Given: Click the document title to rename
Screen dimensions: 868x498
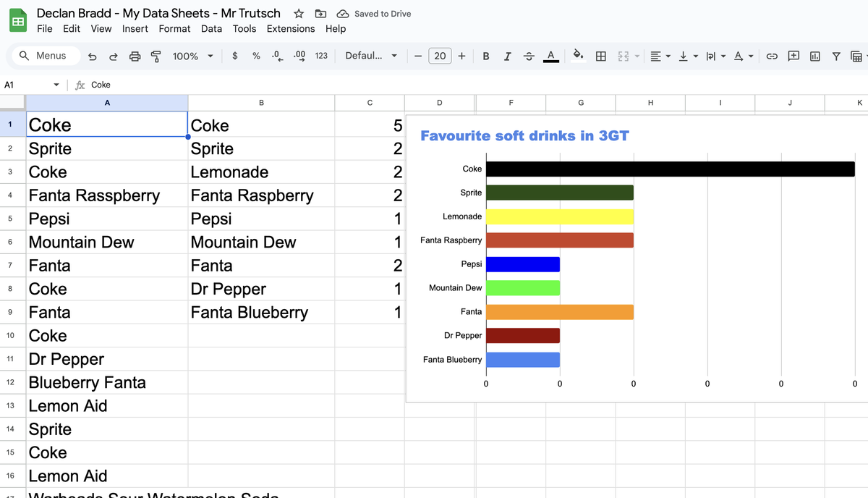Looking at the screenshot, I should click(x=158, y=13).
